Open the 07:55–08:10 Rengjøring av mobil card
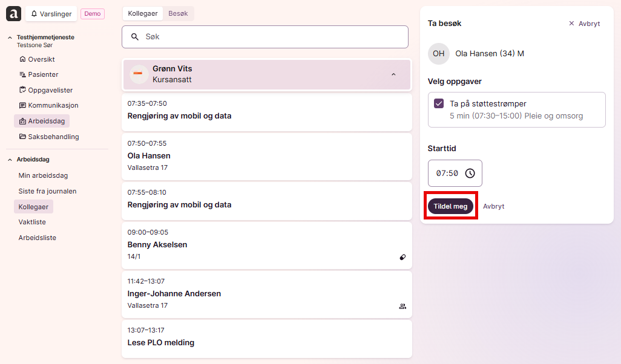The image size is (621, 364). pos(266,201)
